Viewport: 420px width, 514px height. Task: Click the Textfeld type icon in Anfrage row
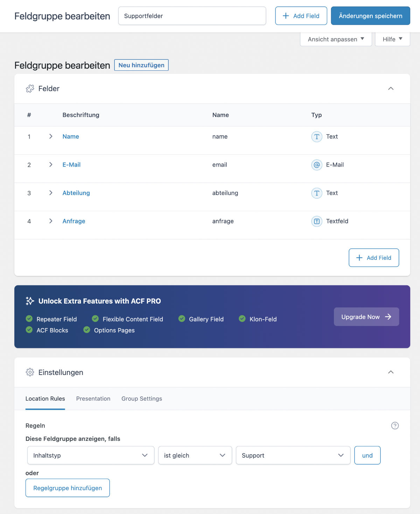tap(317, 221)
